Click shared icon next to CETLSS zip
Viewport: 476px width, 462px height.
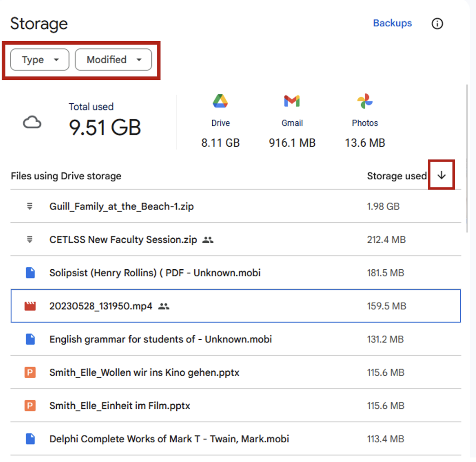pos(208,240)
